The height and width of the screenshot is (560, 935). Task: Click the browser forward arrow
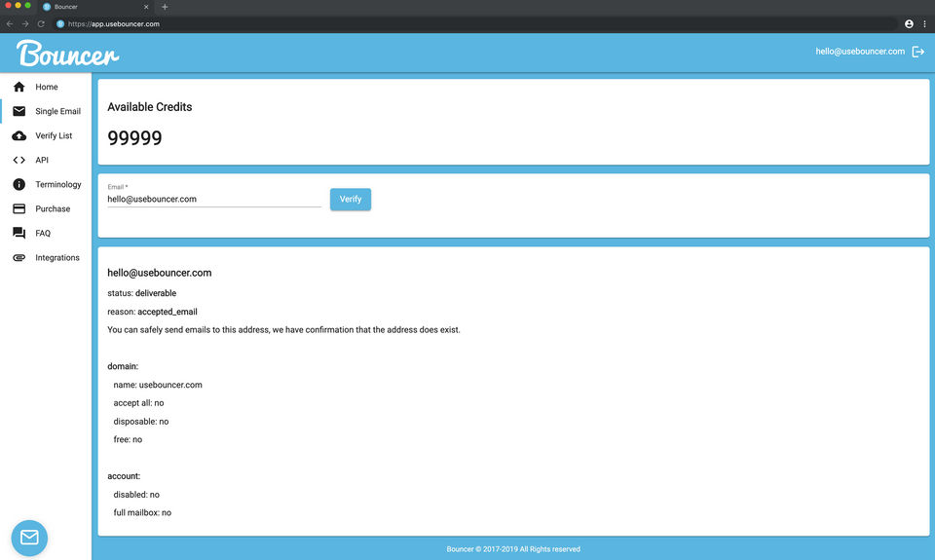point(25,23)
